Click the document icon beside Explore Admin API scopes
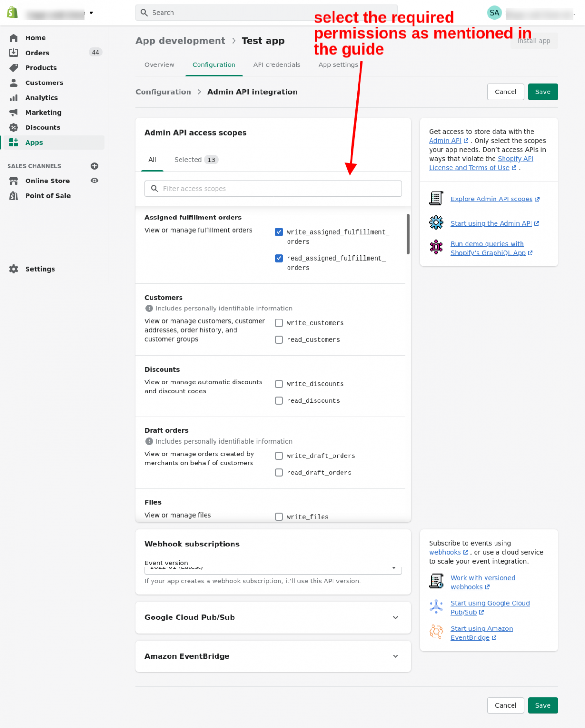Screen dimensions: 585x728 click(436, 198)
